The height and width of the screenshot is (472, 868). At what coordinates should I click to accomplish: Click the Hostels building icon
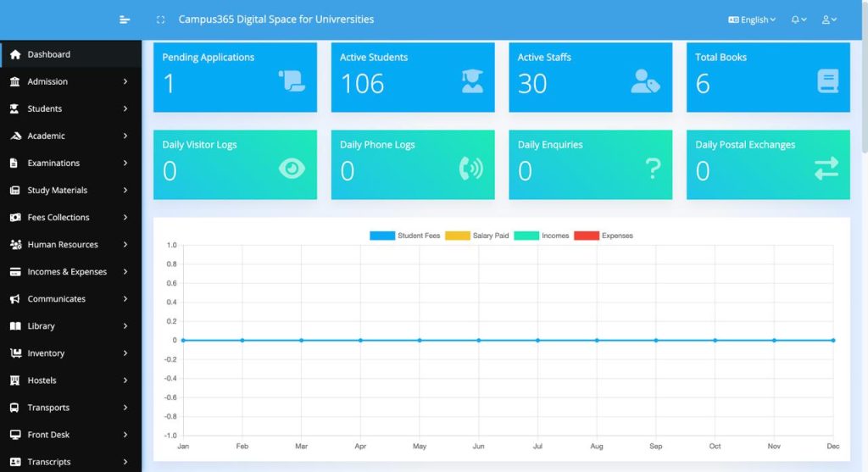point(15,380)
